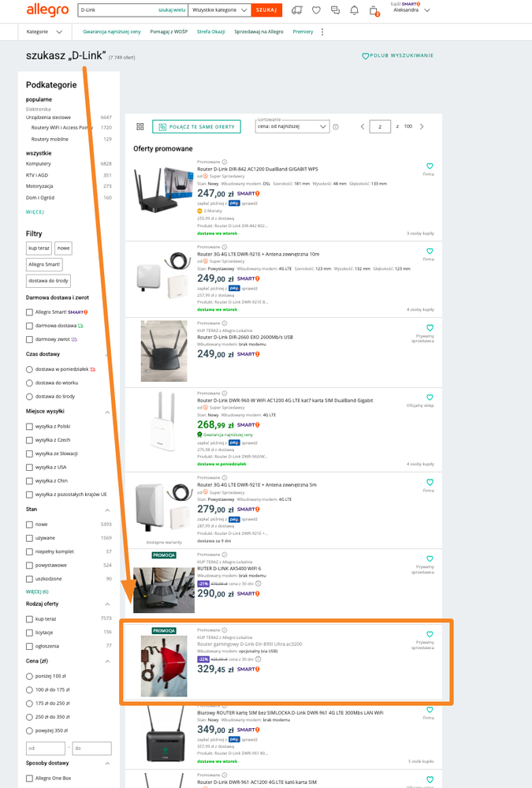This screenshot has height=788, width=532.
Task: Go to the Allegro logo home page
Action: (47, 9)
